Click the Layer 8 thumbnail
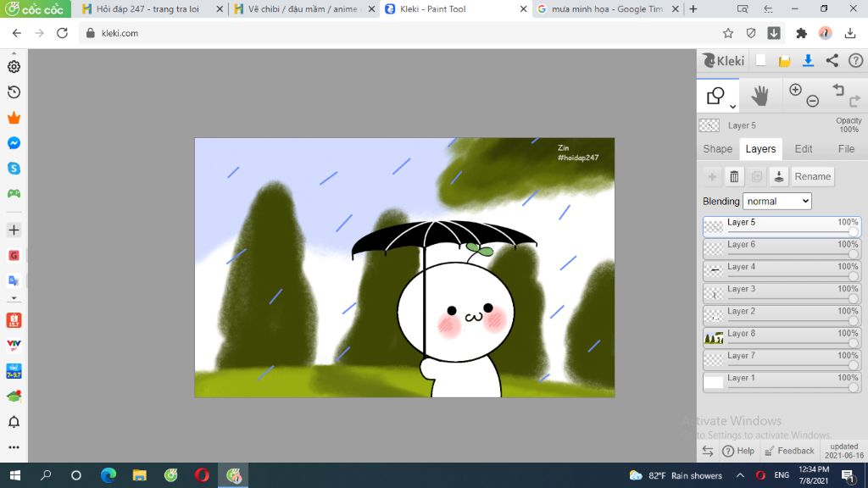This screenshot has height=488, width=868. (x=714, y=337)
